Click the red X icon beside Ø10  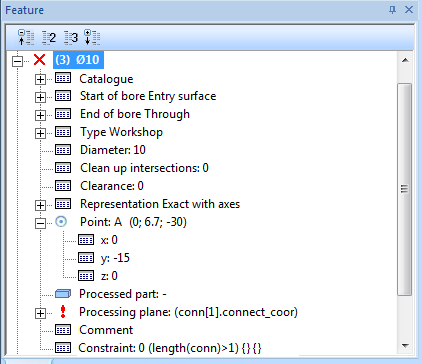pyautogui.click(x=40, y=60)
